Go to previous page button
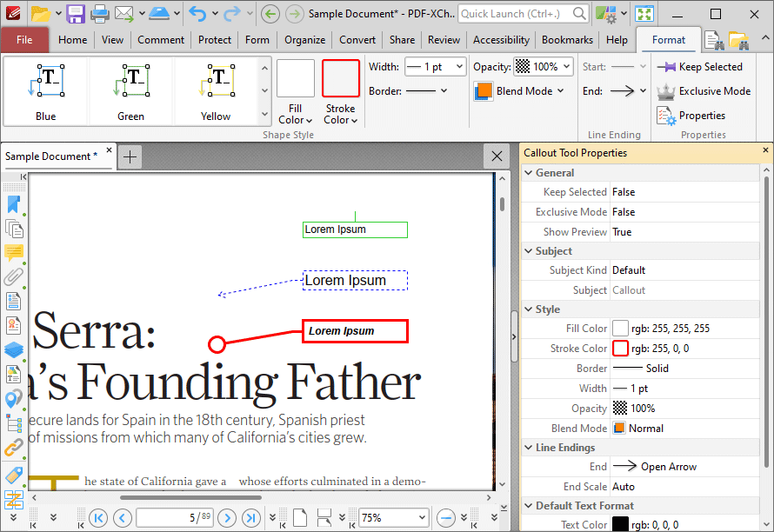Screen dimensions: 774x532 pos(122,518)
